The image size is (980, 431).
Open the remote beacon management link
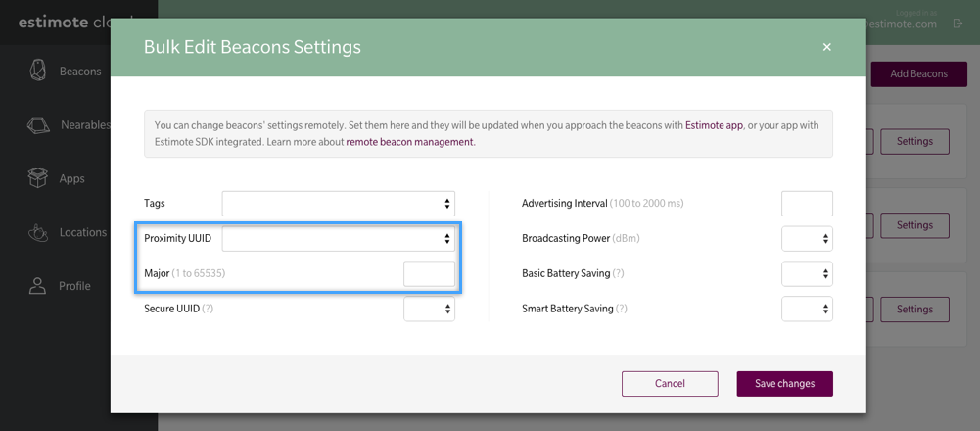[x=409, y=142]
